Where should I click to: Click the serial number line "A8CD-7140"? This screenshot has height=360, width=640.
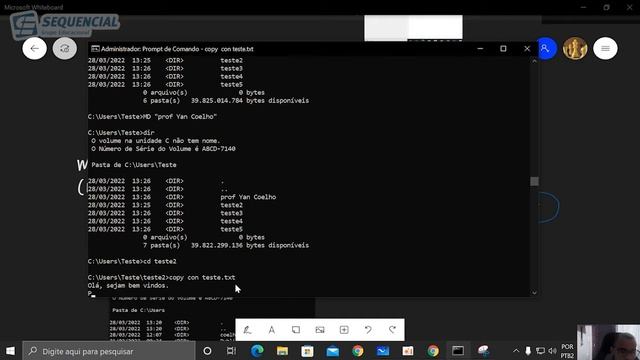point(163,149)
